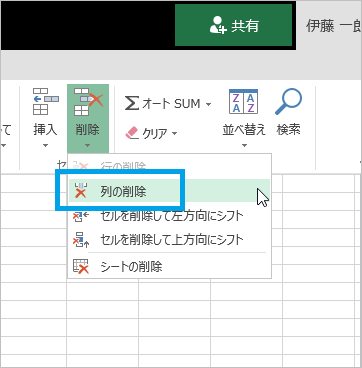Select シートの削除 menu entry
The width and height of the screenshot is (362, 368).
169,266
